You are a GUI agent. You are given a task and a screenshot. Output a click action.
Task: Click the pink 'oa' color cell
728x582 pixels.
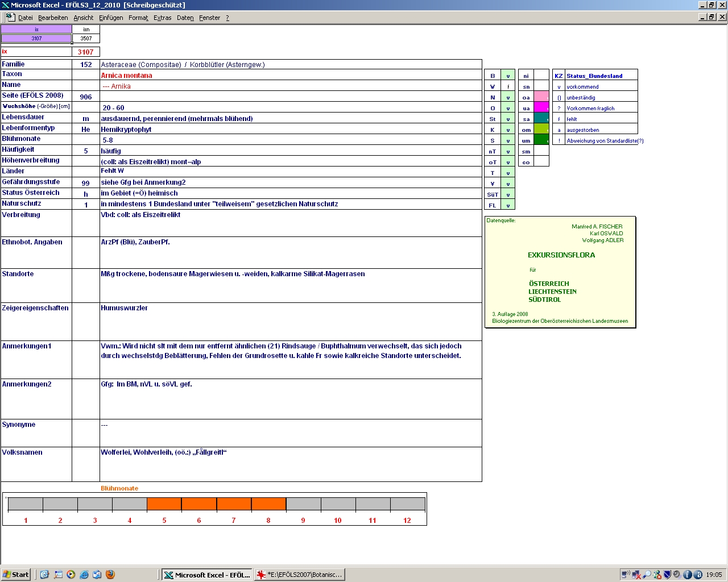click(x=541, y=97)
